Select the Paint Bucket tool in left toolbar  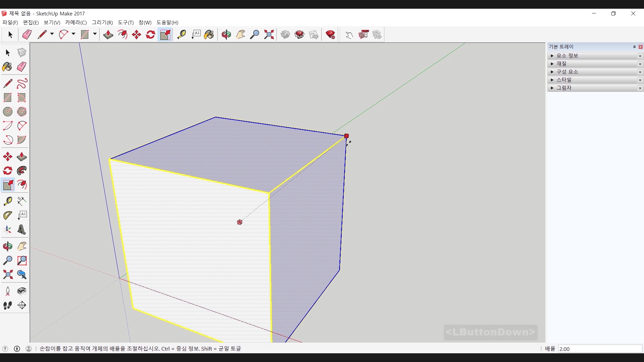(7, 67)
